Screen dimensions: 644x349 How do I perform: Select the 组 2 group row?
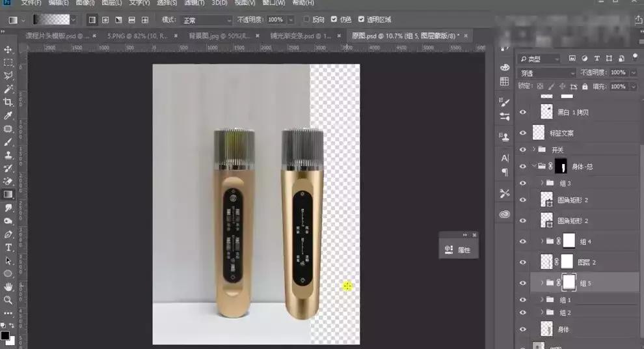(584, 313)
